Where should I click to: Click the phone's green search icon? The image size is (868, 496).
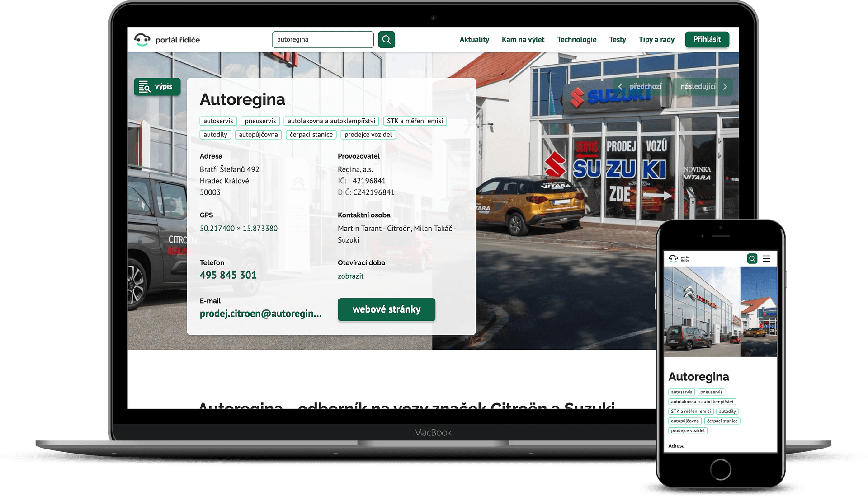(752, 258)
